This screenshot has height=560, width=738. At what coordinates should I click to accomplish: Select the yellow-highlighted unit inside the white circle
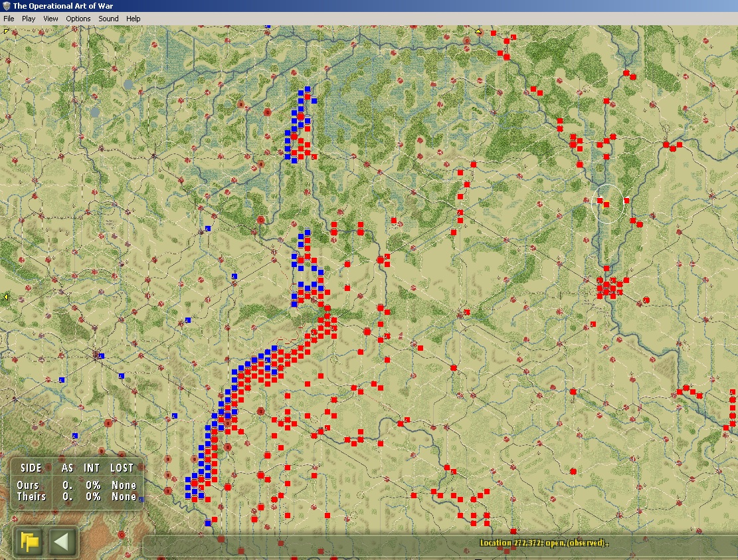tap(606, 204)
